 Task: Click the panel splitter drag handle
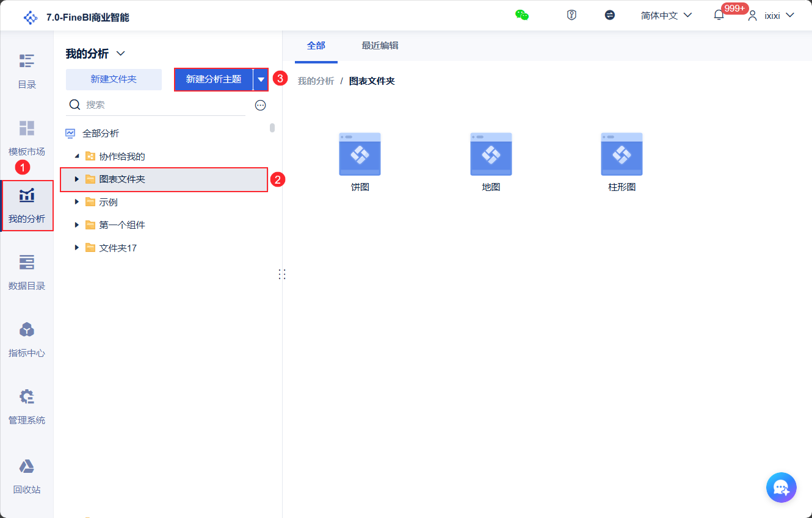[282, 275]
